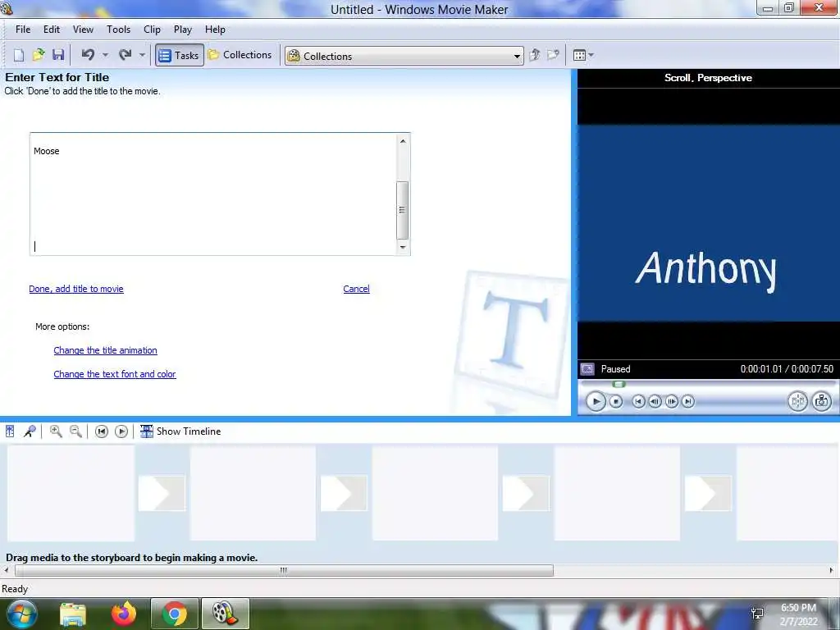Screen dimensions: 840x630
Task: Toggle the Collections pane button
Action: click(240, 55)
